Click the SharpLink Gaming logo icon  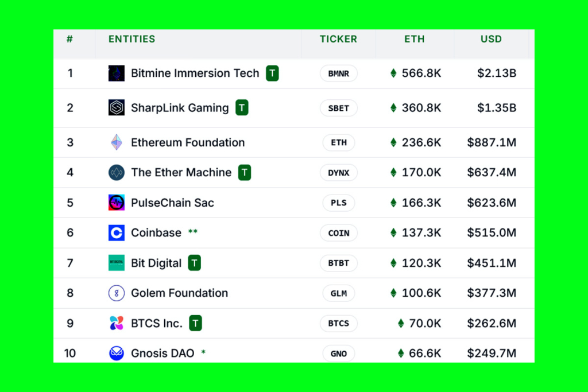pyautogui.click(x=117, y=108)
